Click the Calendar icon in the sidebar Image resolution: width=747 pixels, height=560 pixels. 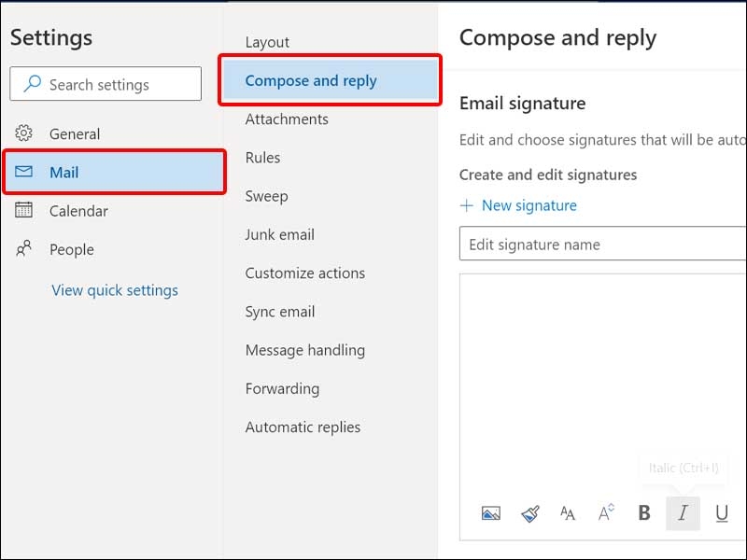pos(22,211)
